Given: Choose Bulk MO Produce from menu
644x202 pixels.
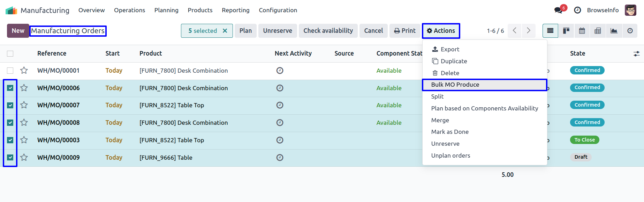Looking at the screenshot, I should (455, 85).
